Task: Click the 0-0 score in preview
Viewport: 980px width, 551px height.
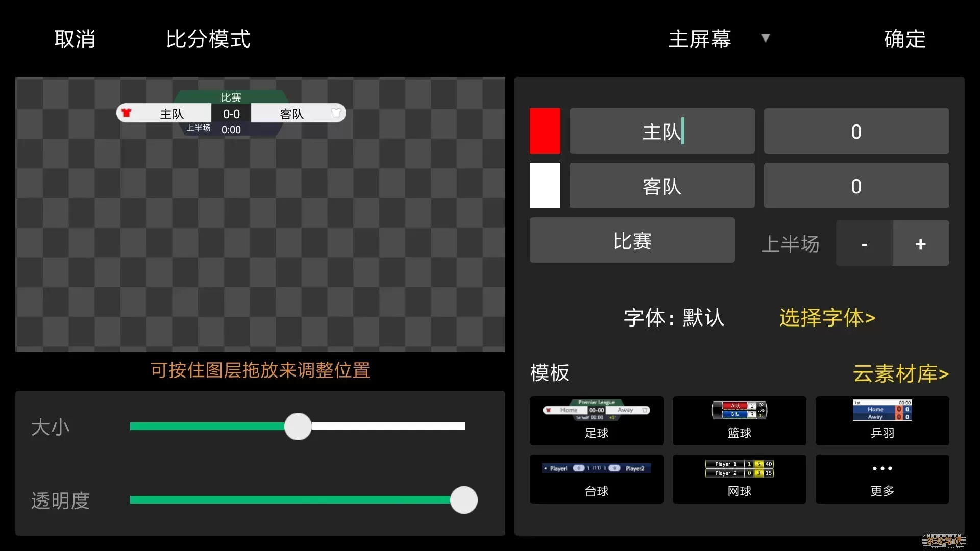Action: click(231, 114)
